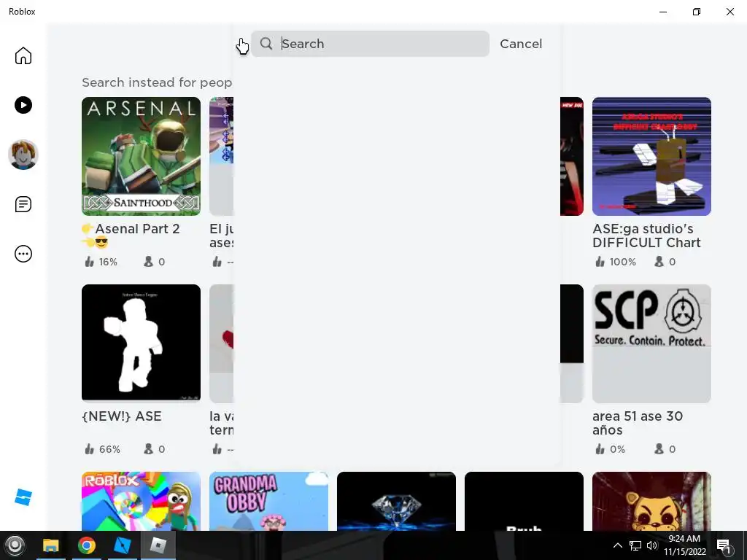Open the Chat messages icon in sidebar
This screenshot has height=560, width=747.
click(23, 204)
